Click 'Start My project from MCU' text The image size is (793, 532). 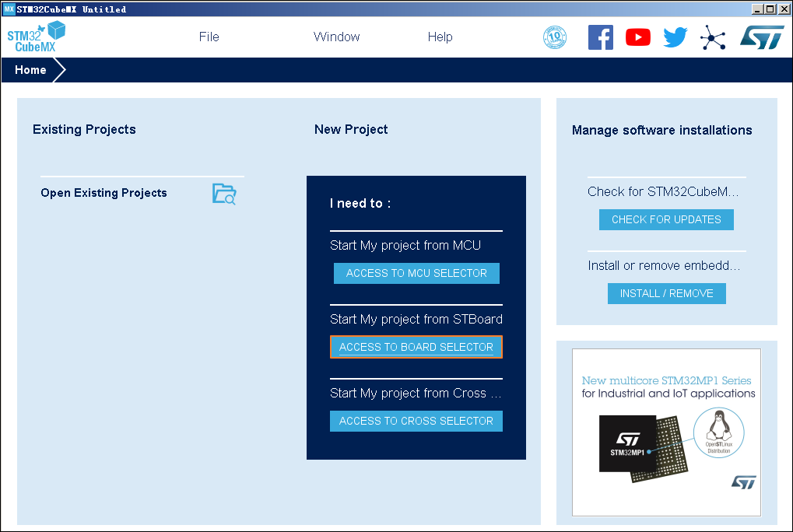pos(405,246)
